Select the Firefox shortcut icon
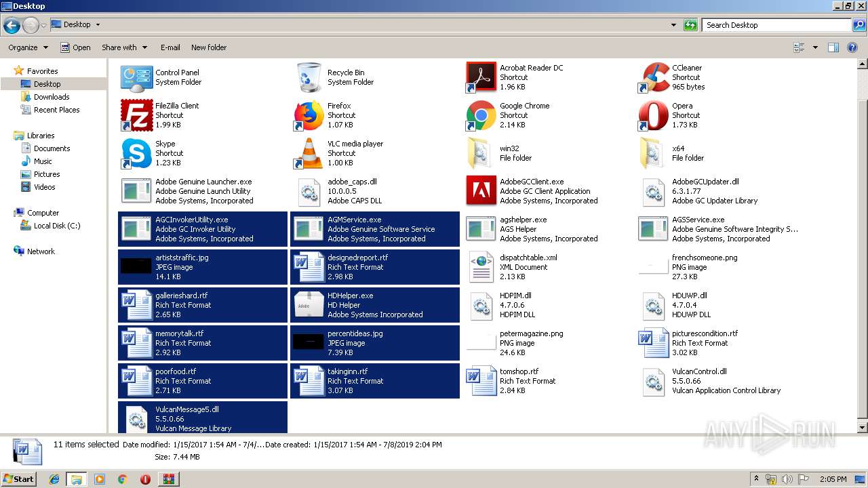868x488 pixels. (309, 115)
